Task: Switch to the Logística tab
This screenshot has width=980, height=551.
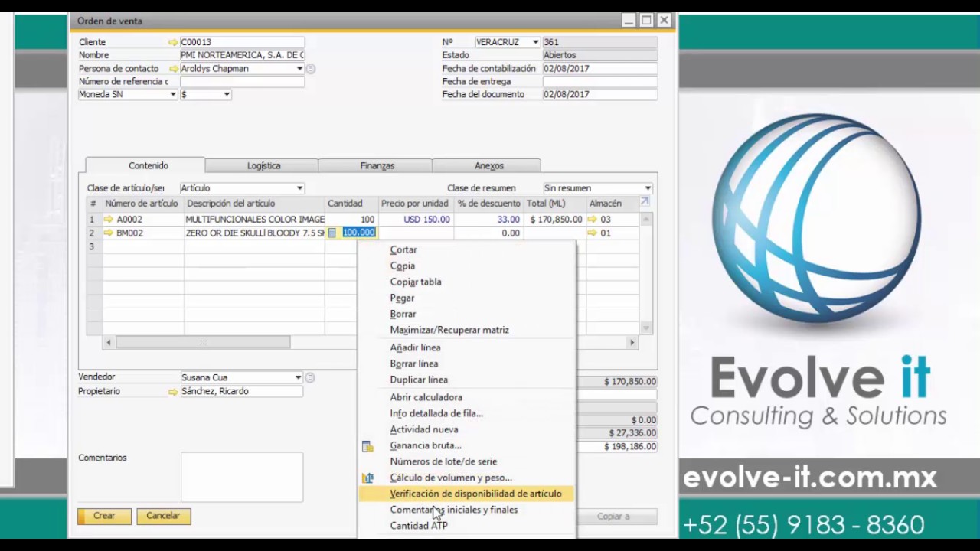Action: pyautogui.click(x=263, y=165)
